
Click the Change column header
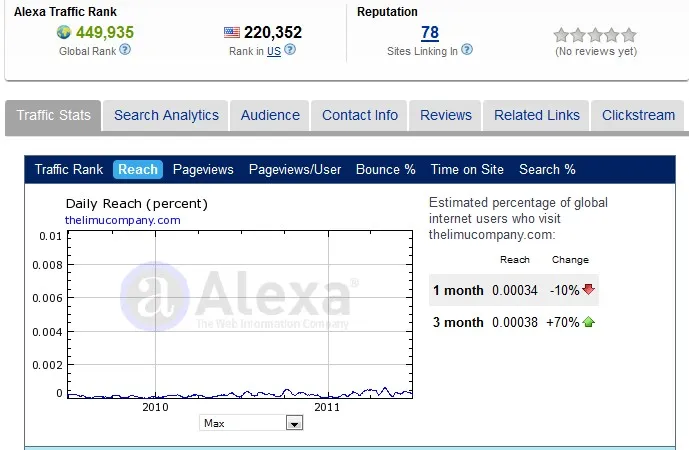click(x=570, y=260)
